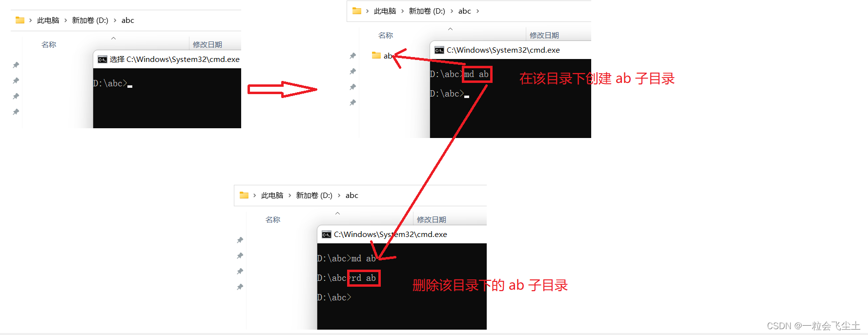This screenshot has width=868, height=335.
Task: Click 'abc' in bottom window breadcrumb
Action: [351, 196]
